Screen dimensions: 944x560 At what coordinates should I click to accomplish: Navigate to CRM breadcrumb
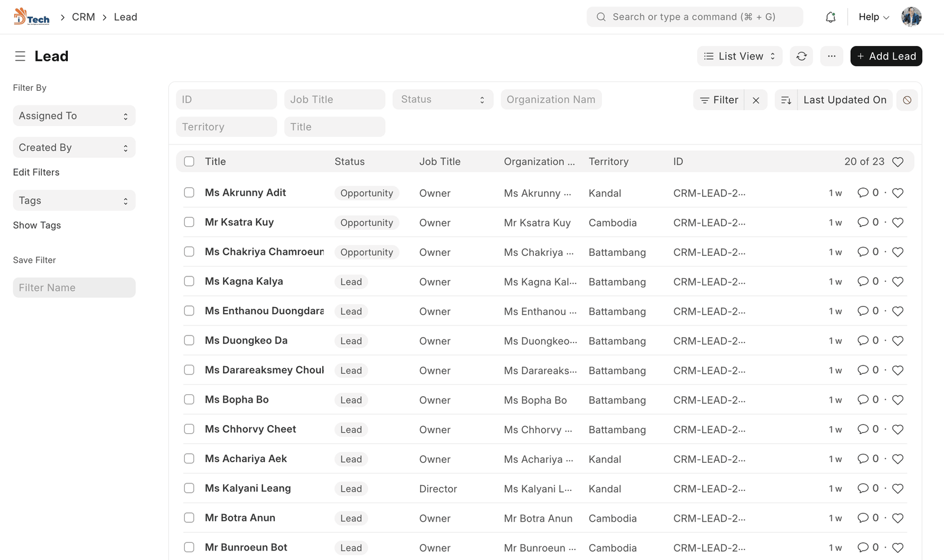click(83, 17)
